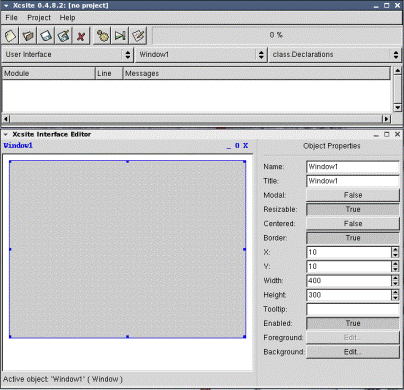Click the Foreground Edit button
Screen dimensions: 404x390
click(353, 338)
